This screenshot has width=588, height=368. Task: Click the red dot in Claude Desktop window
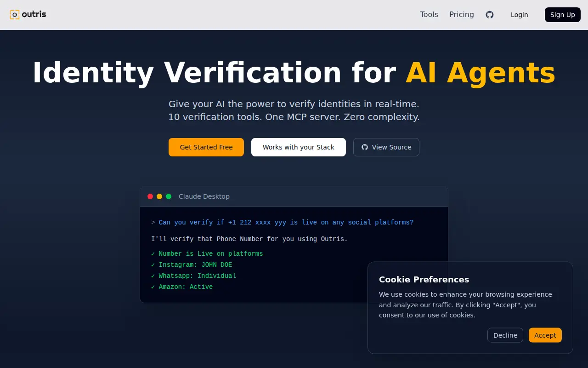150,196
